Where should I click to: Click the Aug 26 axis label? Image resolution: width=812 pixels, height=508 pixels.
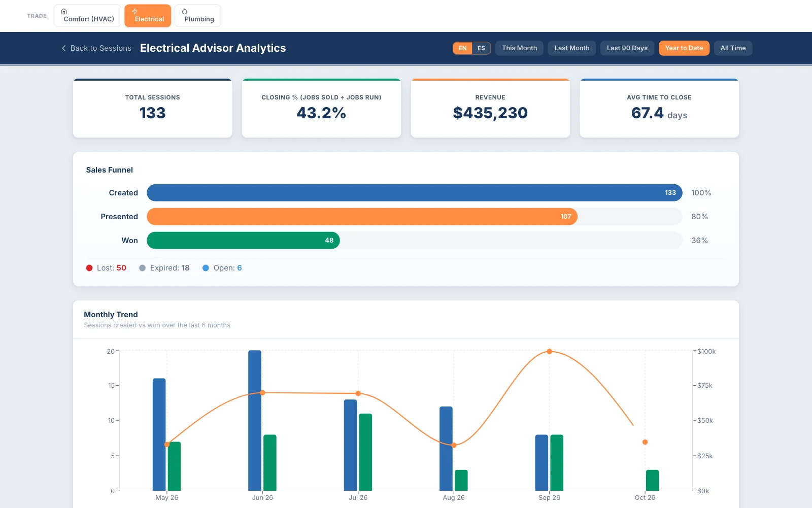pyautogui.click(x=454, y=498)
